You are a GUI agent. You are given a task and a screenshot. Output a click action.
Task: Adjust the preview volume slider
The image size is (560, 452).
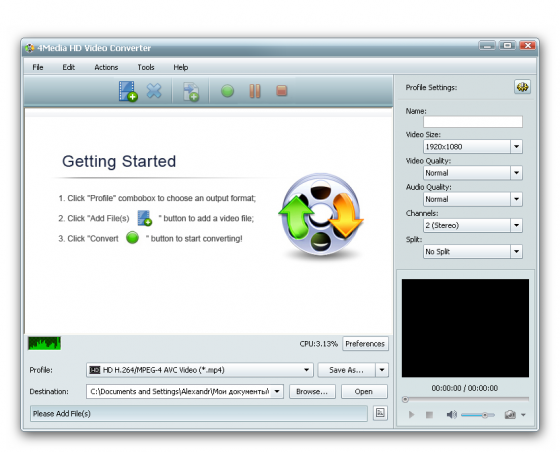click(x=478, y=415)
